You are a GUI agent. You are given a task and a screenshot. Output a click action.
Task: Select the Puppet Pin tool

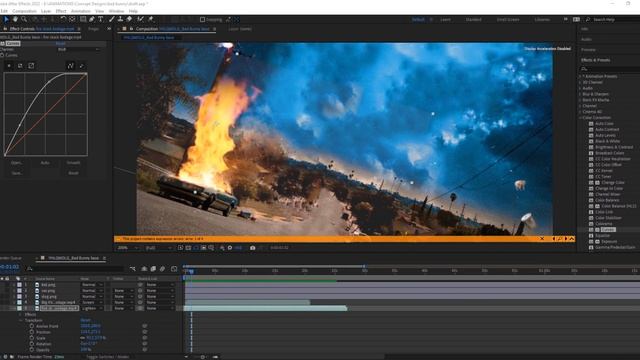click(x=151, y=19)
